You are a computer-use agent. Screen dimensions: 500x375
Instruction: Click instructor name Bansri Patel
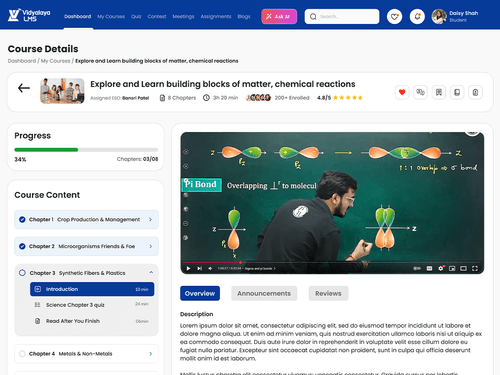[136, 98]
